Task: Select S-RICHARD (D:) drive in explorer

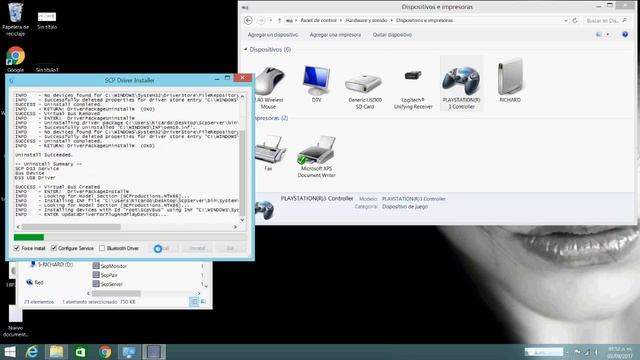Action: [x=51, y=264]
